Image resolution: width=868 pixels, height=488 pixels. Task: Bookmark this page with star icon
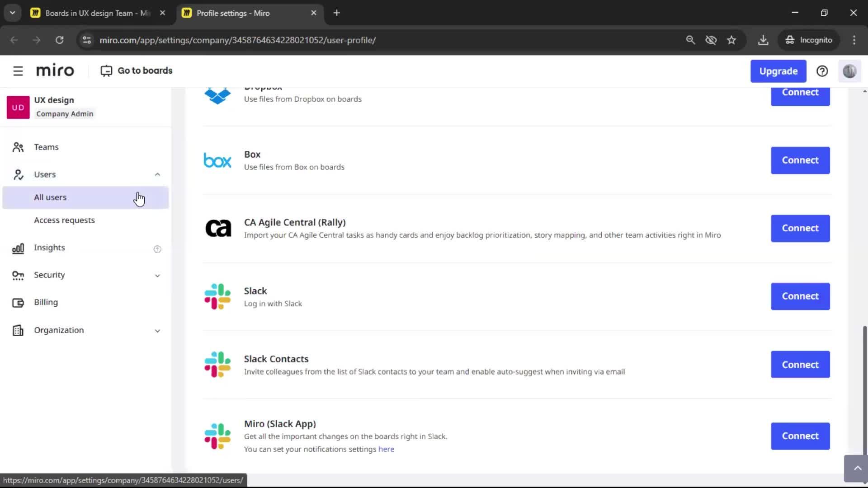tap(731, 40)
